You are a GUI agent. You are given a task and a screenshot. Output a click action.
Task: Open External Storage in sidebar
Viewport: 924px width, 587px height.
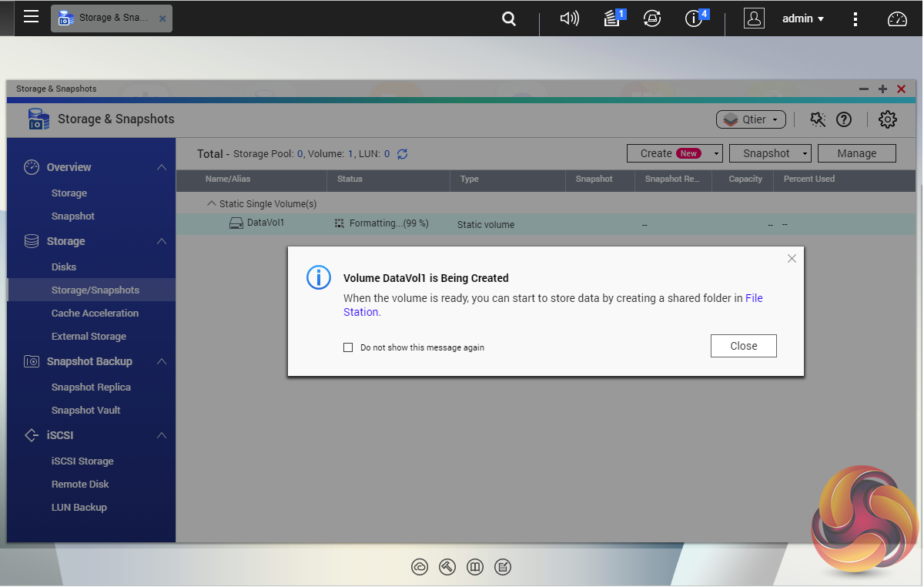(x=89, y=337)
